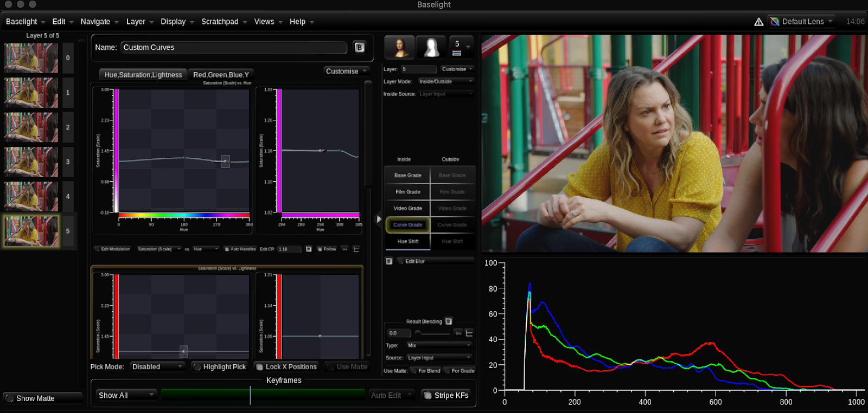Open the Show All keyframes dropdown
This screenshot has width=868, height=413.
127,396
